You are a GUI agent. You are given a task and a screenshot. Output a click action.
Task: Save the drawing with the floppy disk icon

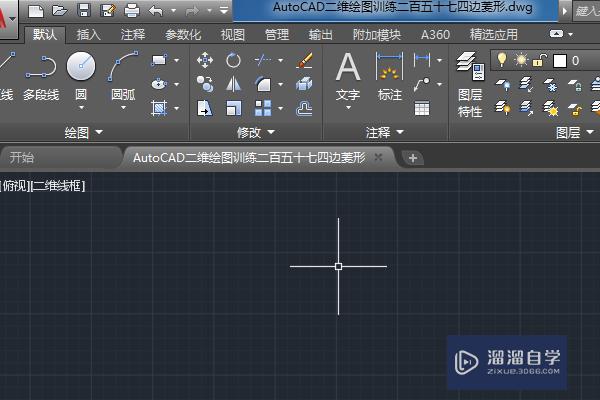tap(84, 10)
